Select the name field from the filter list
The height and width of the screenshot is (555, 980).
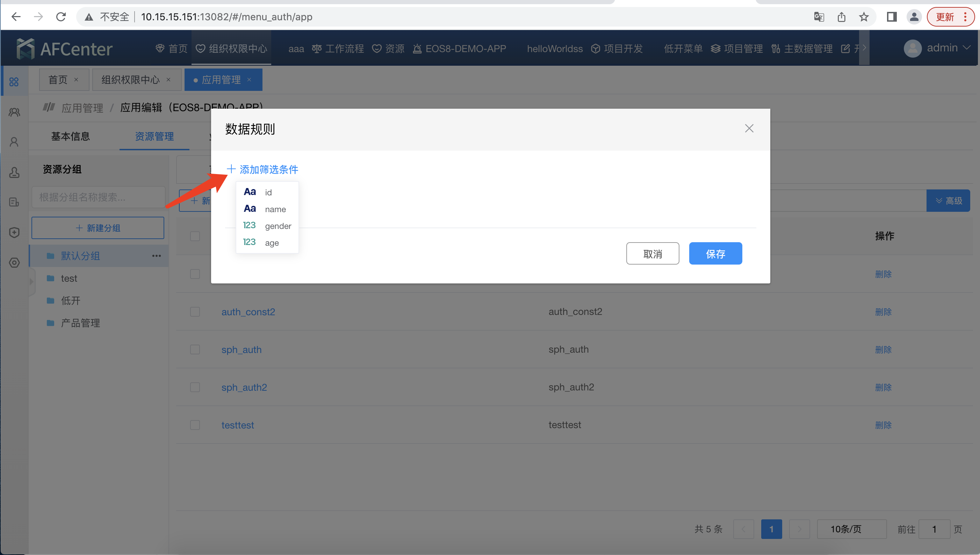click(275, 209)
